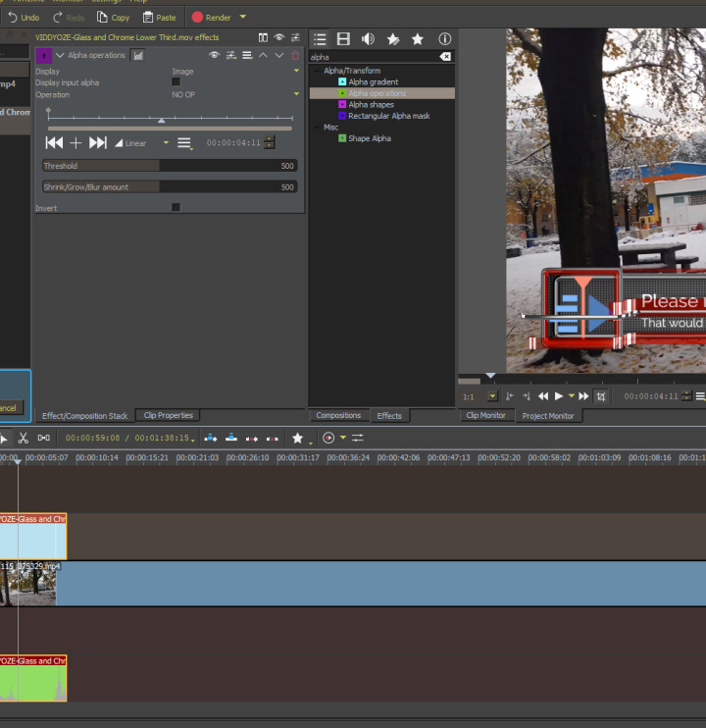The width and height of the screenshot is (706, 728).
Task: Select Shape Alpha effect
Action: 370,138
